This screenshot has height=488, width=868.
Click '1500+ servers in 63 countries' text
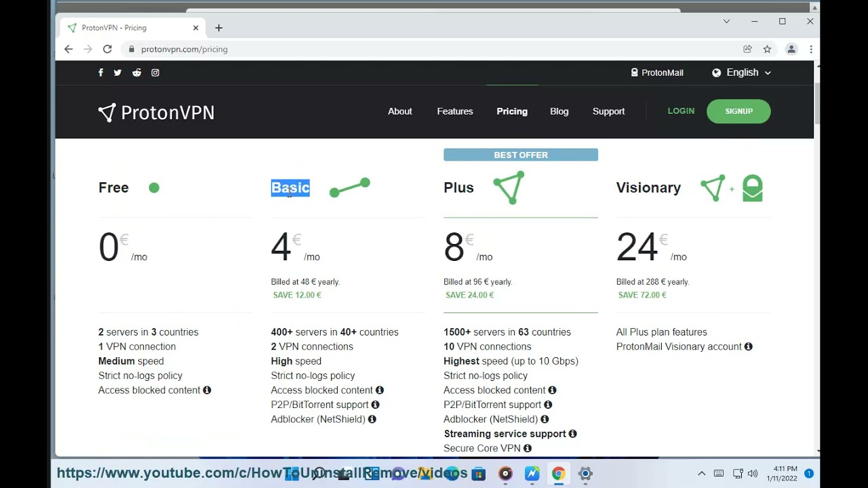tap(507, 332)
